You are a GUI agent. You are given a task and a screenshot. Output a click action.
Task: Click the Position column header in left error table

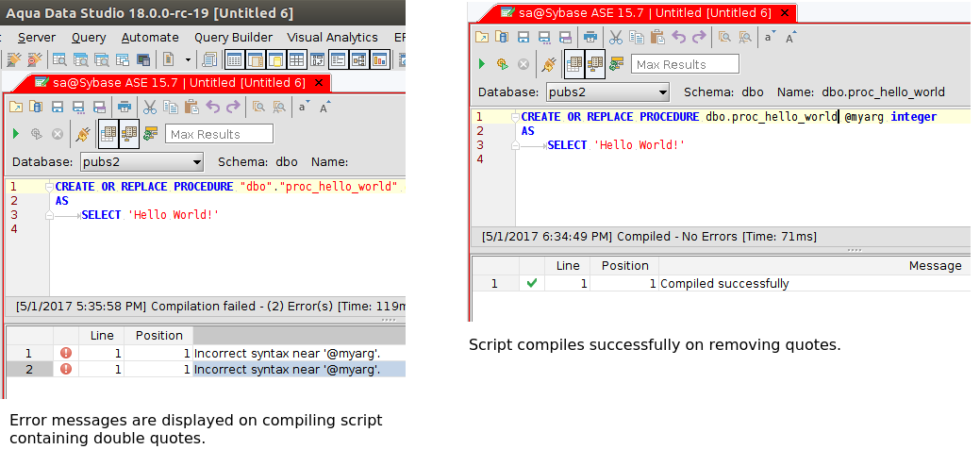click(x=158, y=336)
